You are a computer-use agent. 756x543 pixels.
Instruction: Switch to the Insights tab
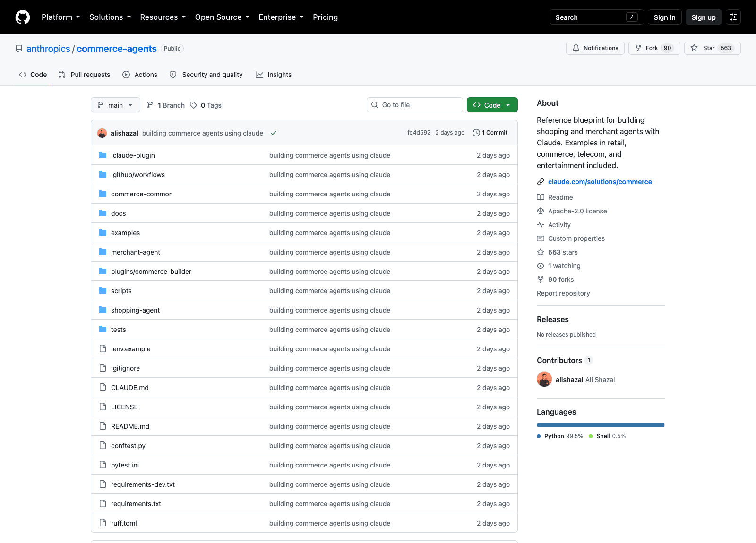click(274, 75)
